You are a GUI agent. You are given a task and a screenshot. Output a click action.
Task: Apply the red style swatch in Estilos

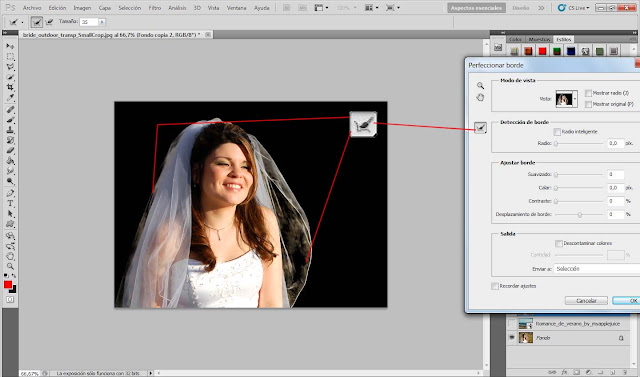coord(542,51)
